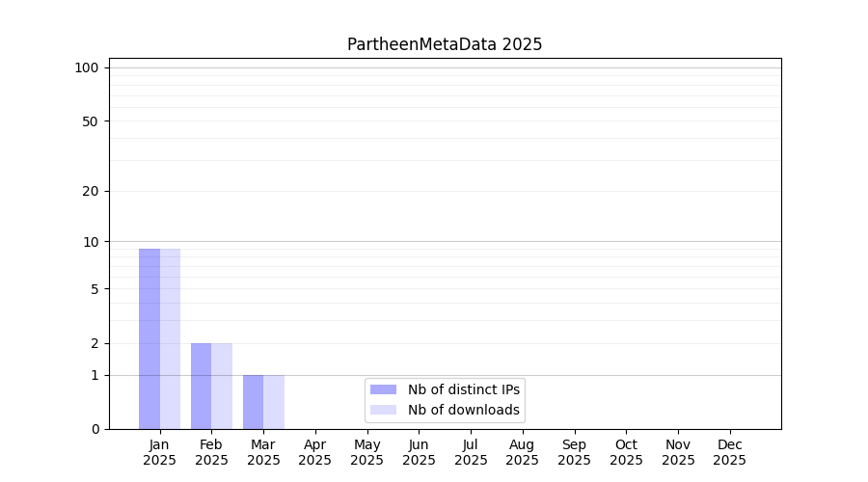Select the February distinct IPs bar
Image resolution: width=868 pixels, height=482 pixels.
[201, 386]
